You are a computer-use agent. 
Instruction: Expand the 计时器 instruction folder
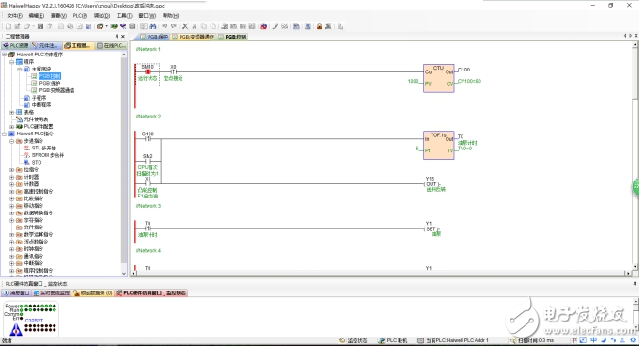point(12,177)
